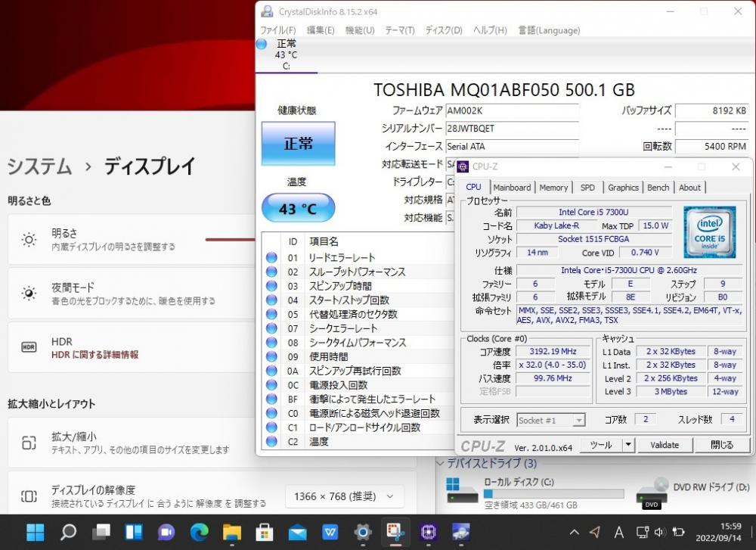Switch to CPU-Z via its taskbar chip icon
This screenshot has width=756, height=550.
point(428,532)
